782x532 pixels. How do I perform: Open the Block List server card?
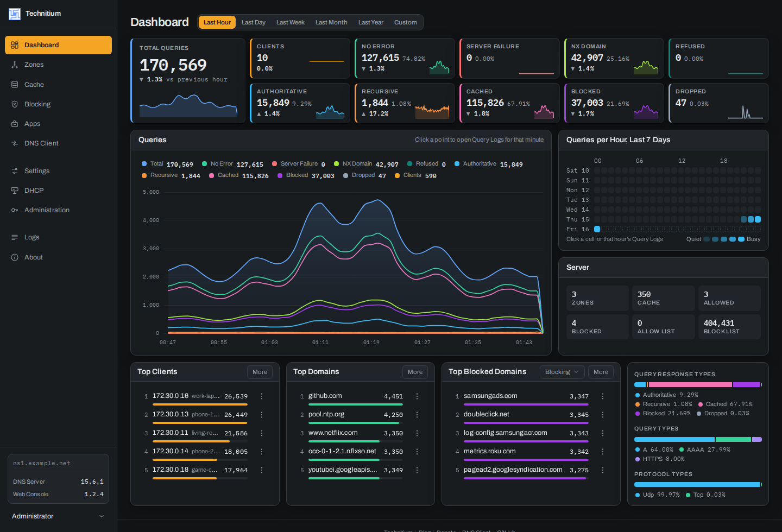729,327
